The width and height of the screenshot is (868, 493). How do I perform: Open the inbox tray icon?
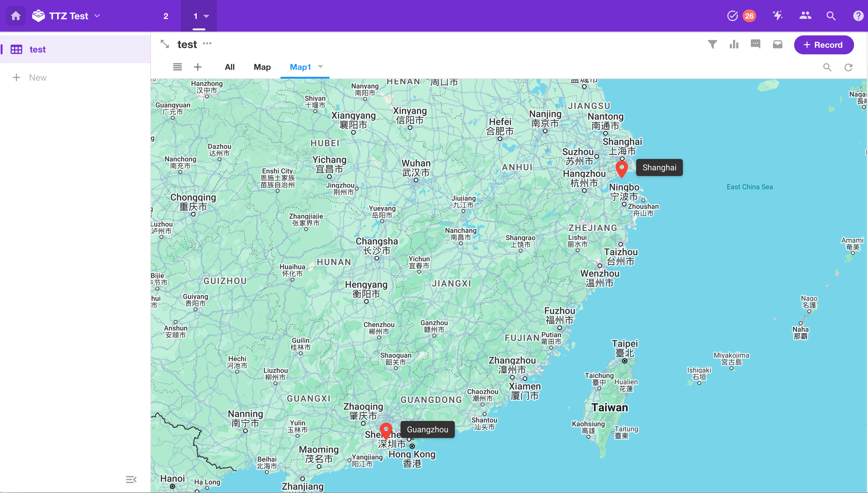[x=778, y=44]
